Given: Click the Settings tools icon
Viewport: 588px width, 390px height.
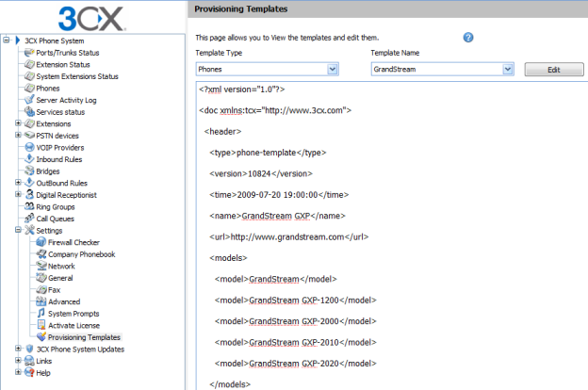Looking at the screenshot, I should click(x=29, y=230).
